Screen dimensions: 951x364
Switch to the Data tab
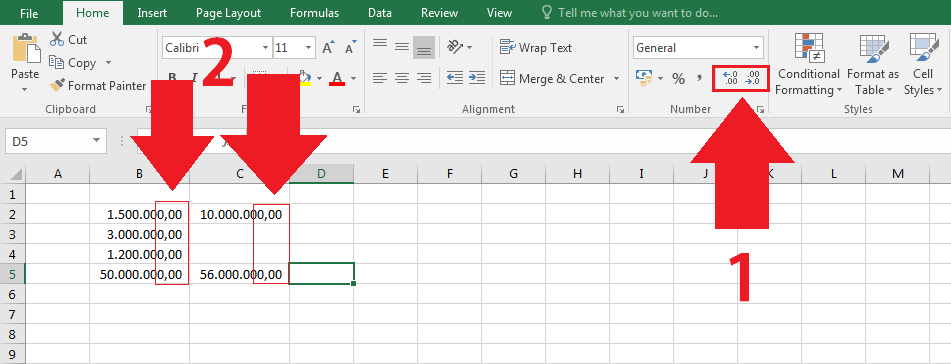click(x=380, y=13)
